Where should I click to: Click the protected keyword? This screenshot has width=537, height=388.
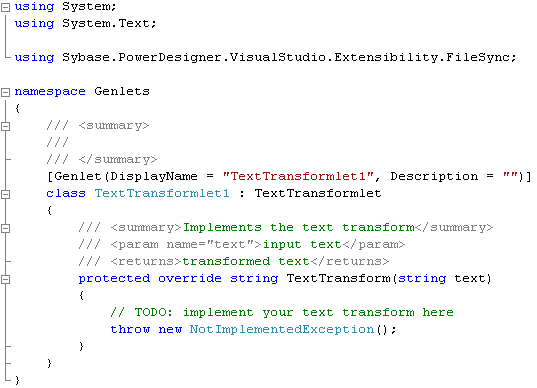tap(114, 279)
